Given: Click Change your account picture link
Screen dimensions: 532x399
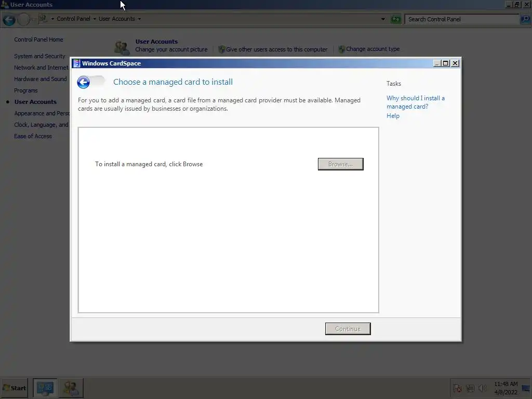Looking at the screenshot, I should point(171,49).
